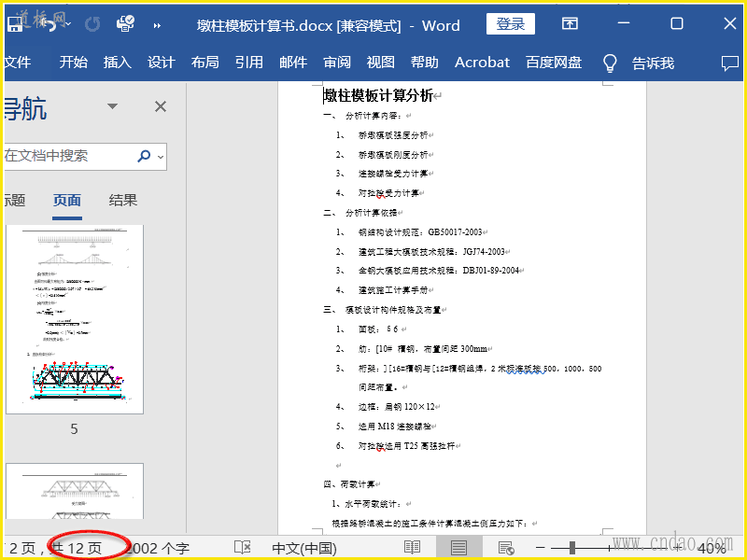The image size is (747, 560).
Task: Click the 告诉我 search box label
Action: [653, 63]
